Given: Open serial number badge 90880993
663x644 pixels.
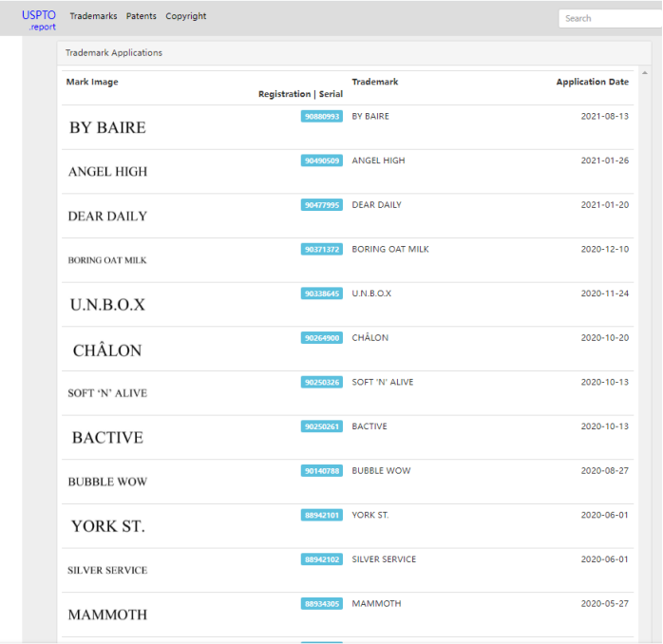Looking at the screenshot, I should (322, 116).
